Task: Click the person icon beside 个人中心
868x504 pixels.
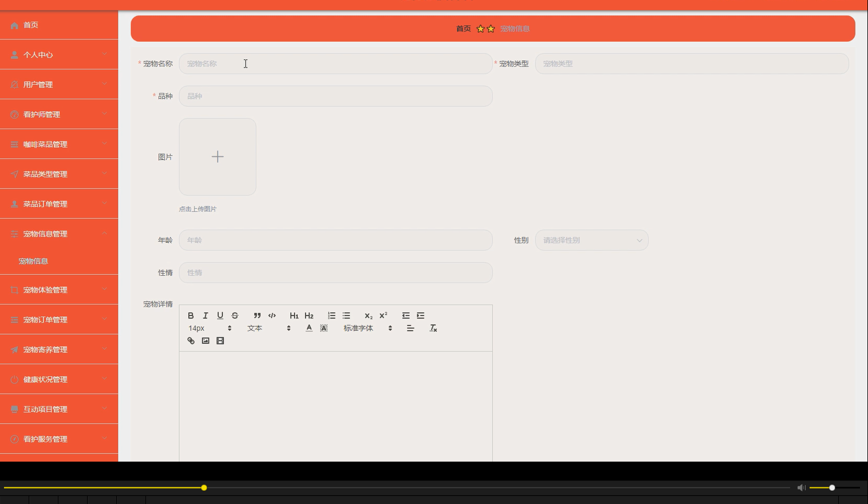Action: 14,55
